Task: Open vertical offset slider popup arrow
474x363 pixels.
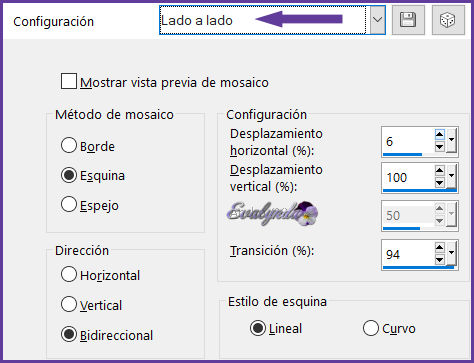Action: [451, 176]
